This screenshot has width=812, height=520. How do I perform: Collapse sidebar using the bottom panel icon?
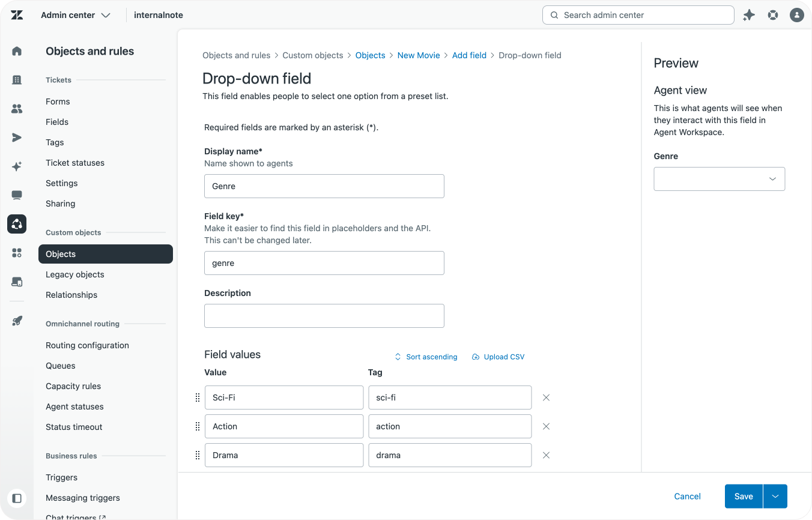(17, 498)
